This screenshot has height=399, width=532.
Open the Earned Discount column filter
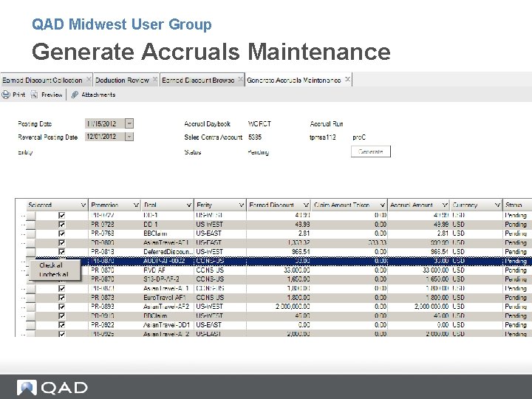(x=306, y=205)
